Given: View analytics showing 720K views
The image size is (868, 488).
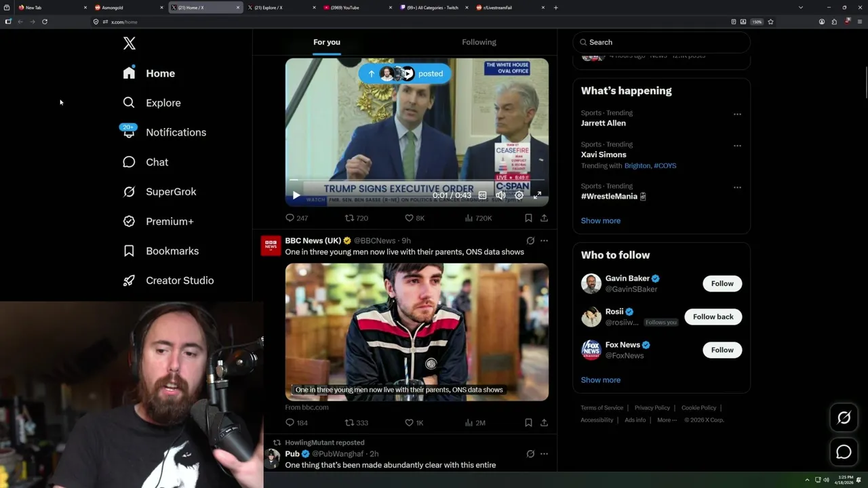Looking at the screenshot, I should click(478, 218).
